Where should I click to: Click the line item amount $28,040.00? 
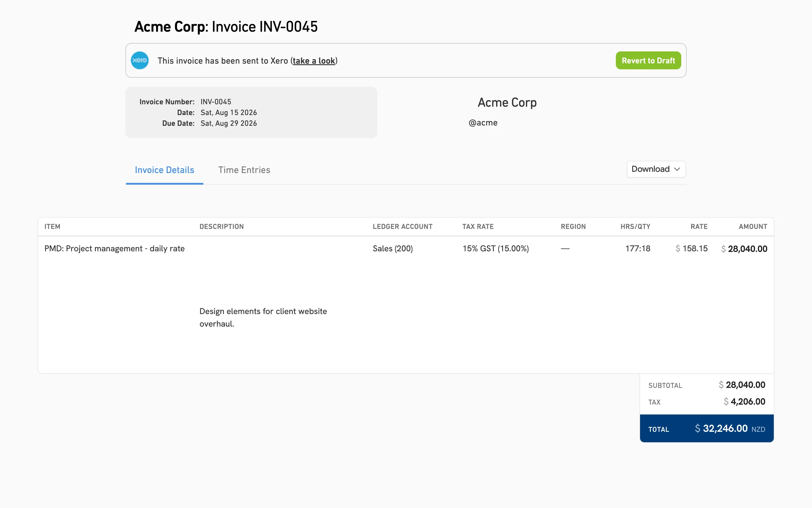coord(744,249)
